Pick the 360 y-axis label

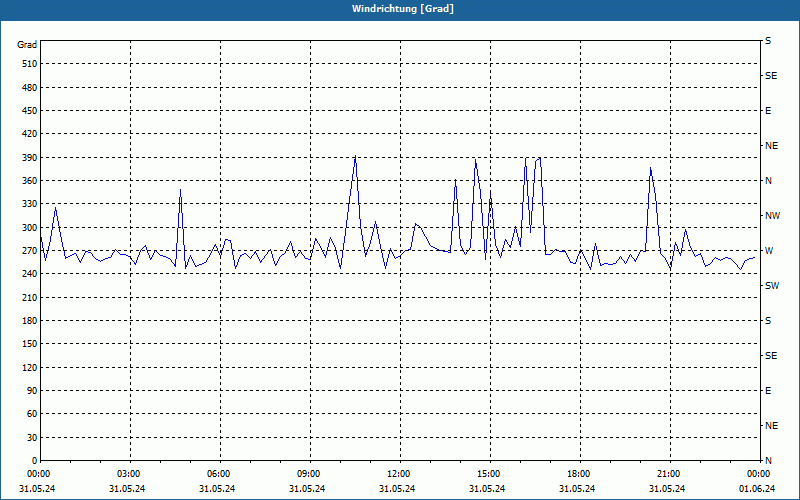tap(30, 181)
